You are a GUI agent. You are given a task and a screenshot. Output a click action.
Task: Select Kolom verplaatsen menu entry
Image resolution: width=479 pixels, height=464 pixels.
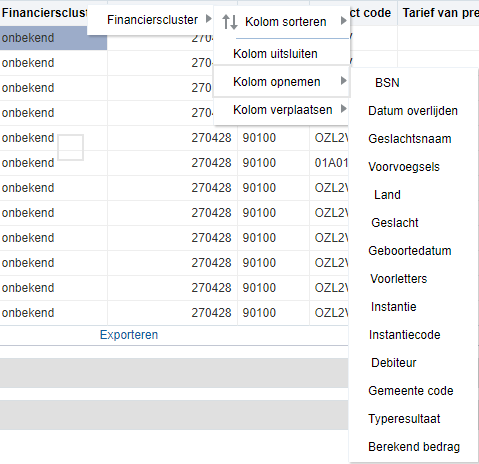281,110
